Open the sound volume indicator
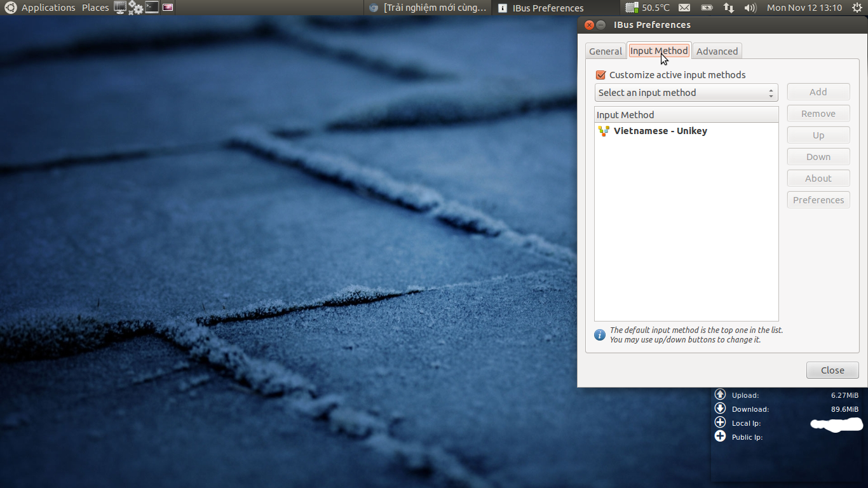The height and width of the screenshot is (488, 868). (750, 8)
